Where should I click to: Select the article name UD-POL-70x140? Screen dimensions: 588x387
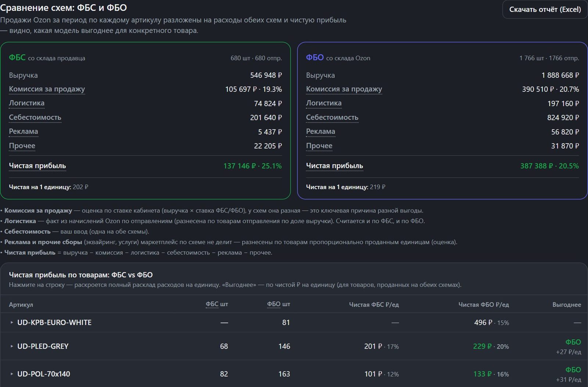pyautogui.click(x=44, y=374)
